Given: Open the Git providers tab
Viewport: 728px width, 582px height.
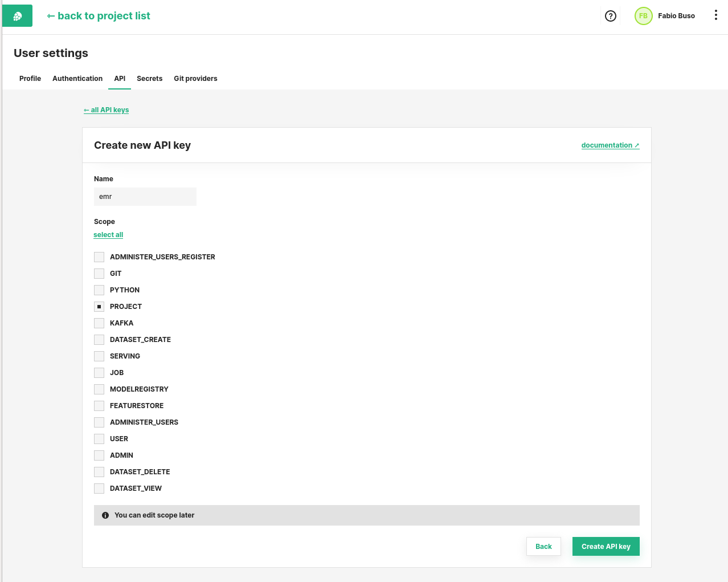Looking at the screenshot, I should pyautogui.click(x=195, y=79).
